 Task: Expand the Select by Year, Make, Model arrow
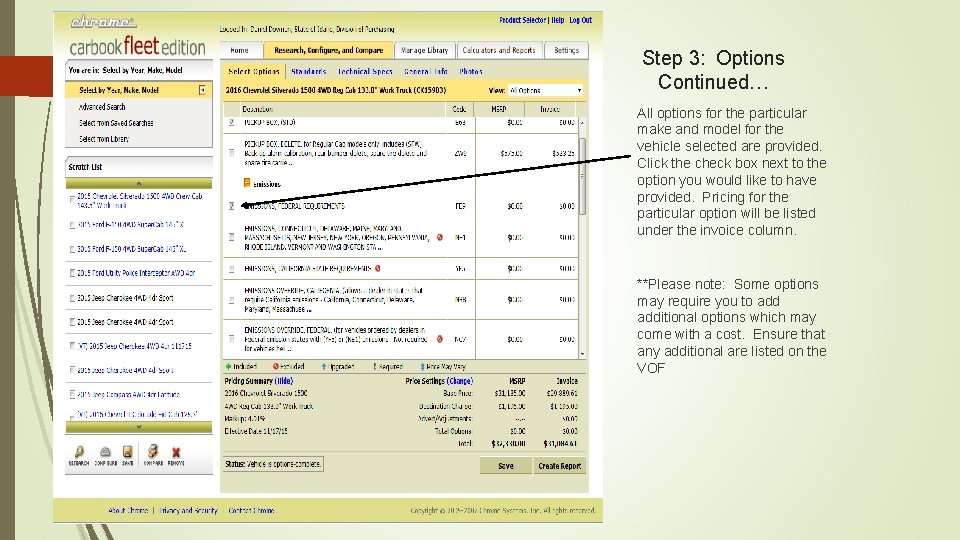pos(202,90)
